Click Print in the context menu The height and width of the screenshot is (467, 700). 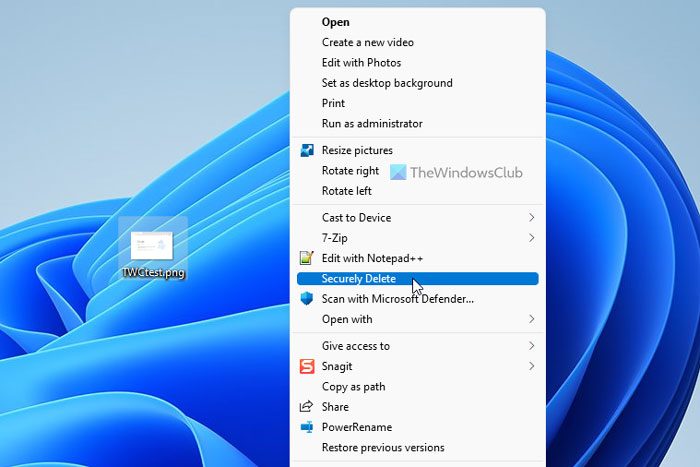click(417, 103)
